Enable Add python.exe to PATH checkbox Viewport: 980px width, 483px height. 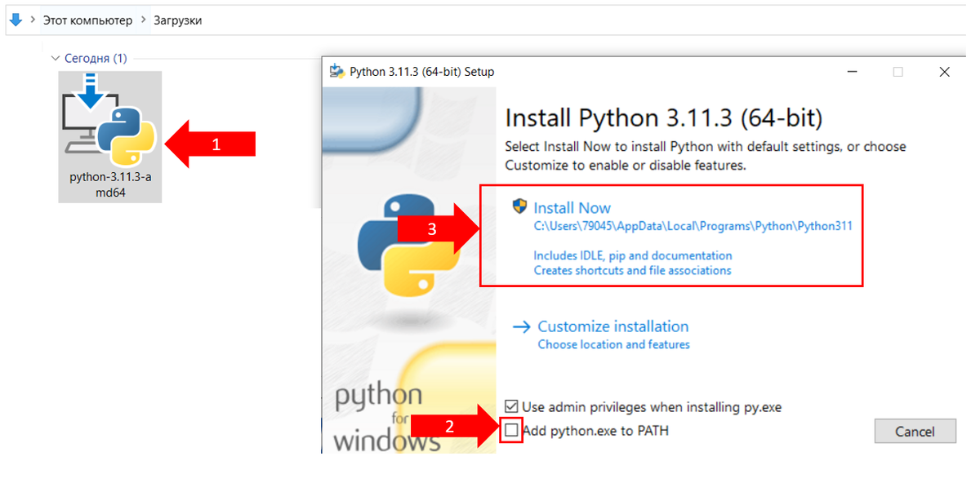point(511,430)
